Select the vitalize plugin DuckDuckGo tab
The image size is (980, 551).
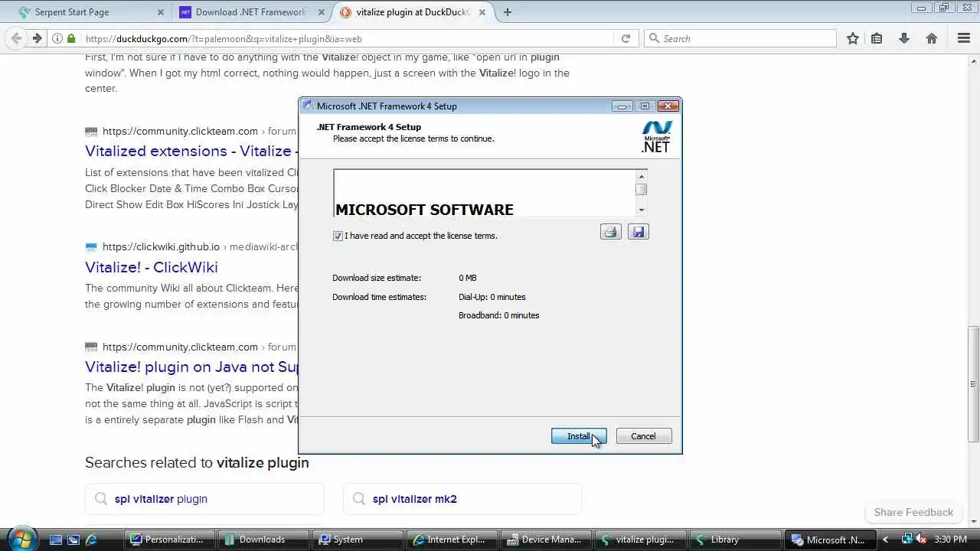[x=413, y=12]
